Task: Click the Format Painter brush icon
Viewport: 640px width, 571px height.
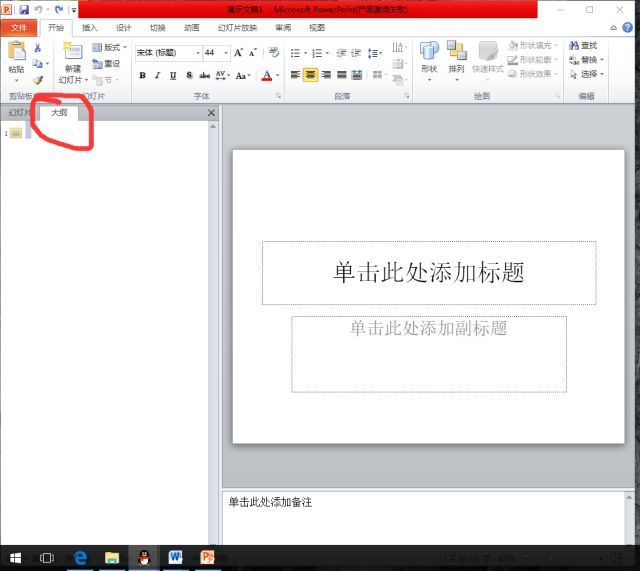Action: [38, 80]
